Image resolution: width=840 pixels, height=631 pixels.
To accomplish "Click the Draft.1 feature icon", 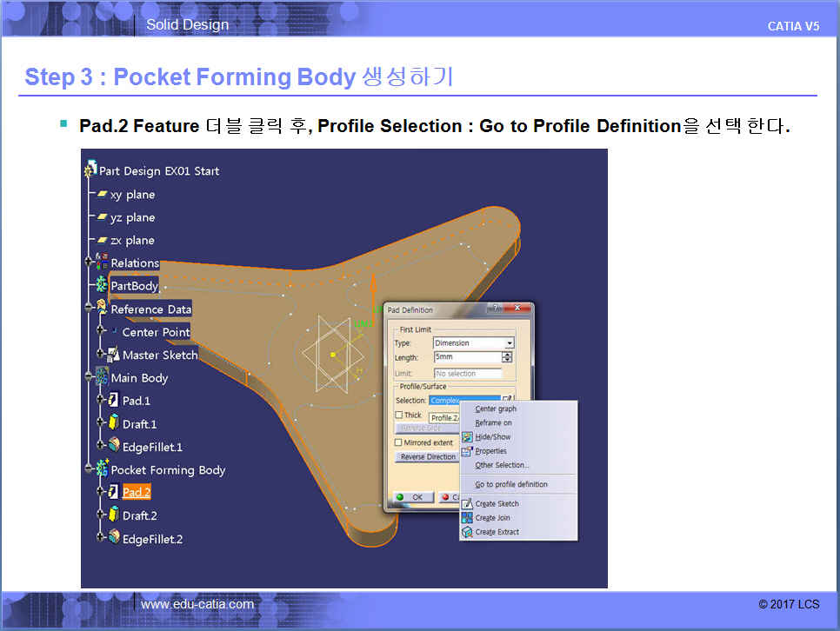I will click(x=112, y=423).
